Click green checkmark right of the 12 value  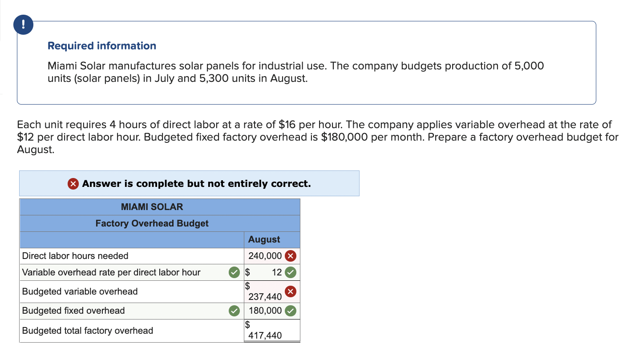(290, 272)
